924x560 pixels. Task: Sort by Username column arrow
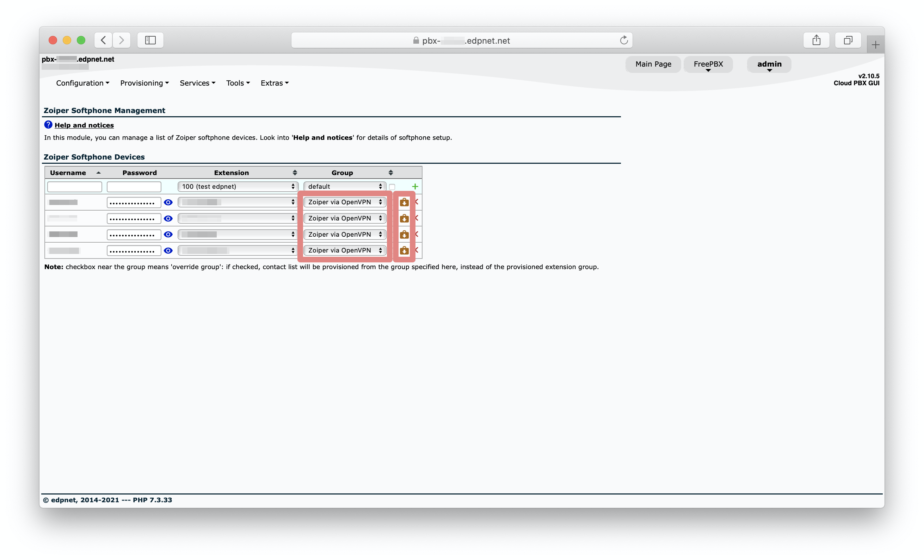pyautogui.click(x=98, y=173)
